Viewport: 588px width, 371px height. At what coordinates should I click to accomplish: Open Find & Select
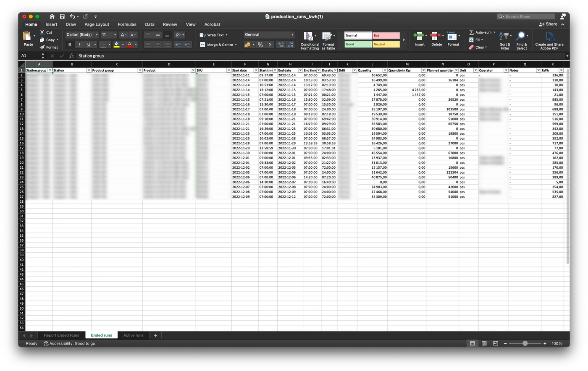[522, 41]
